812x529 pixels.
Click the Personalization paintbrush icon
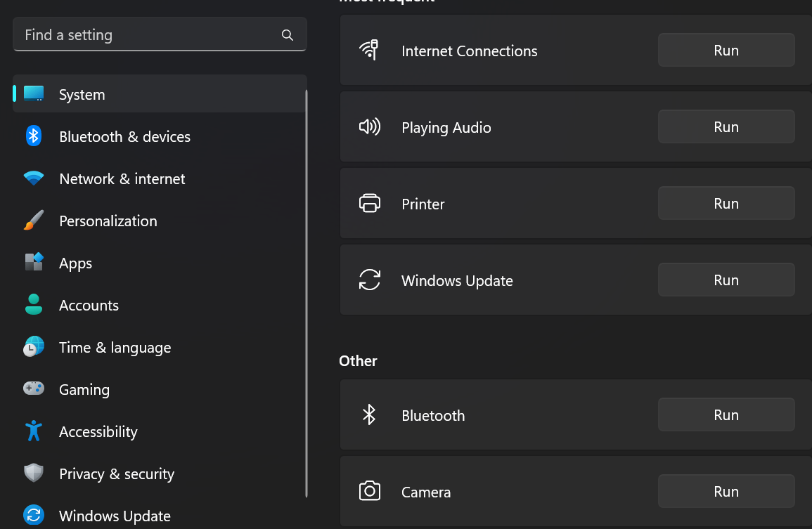[34, 221]
